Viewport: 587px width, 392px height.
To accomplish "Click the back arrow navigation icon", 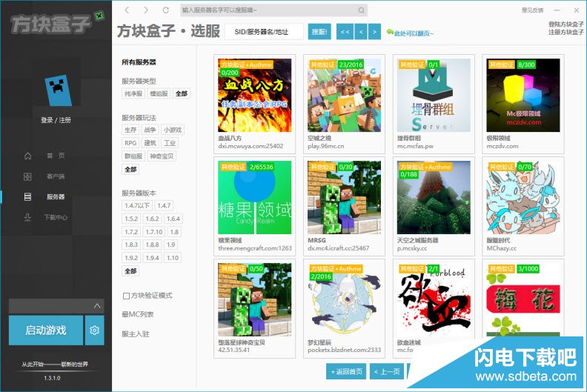I will pos(127,10).
